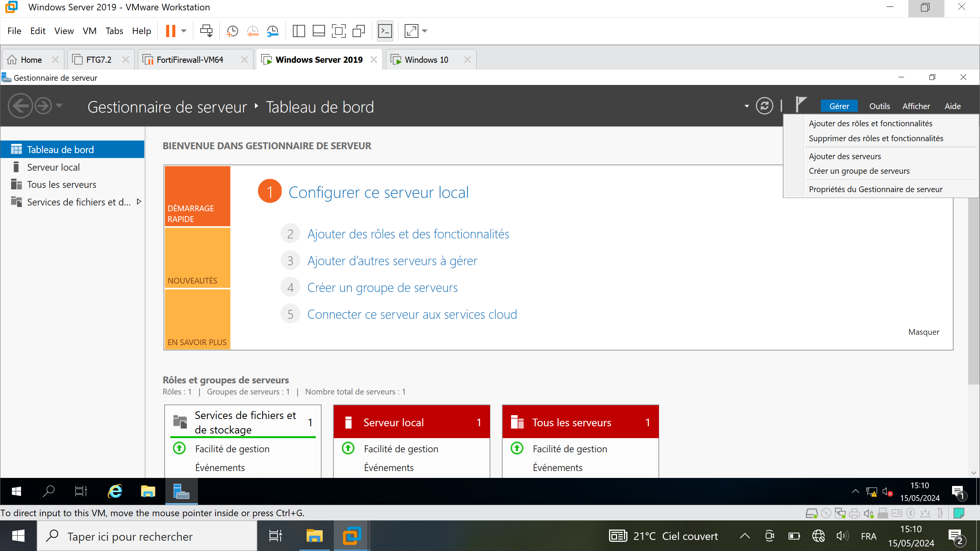Select Ajouter des serveurs menu entry
Viewport: 980px width, 551px height.
(844, 156)
